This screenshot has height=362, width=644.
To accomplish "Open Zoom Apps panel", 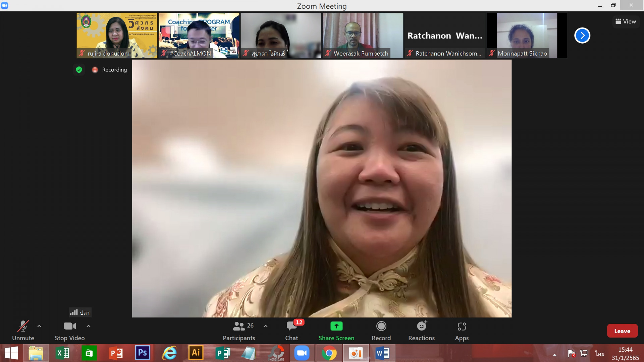I will [462, 331].
